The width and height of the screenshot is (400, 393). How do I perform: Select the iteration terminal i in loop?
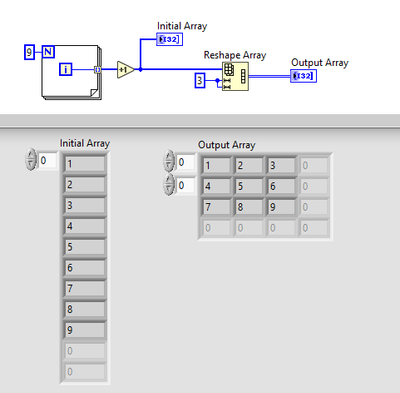(x=66, y=70)
